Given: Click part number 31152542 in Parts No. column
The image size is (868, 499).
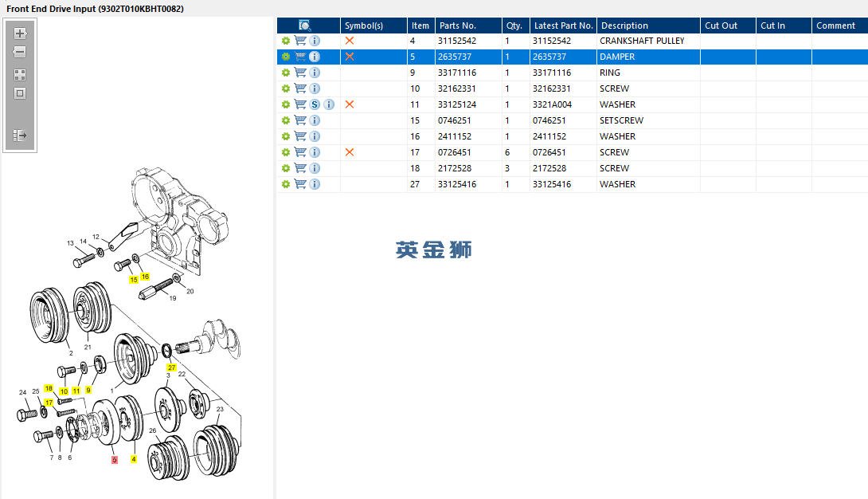Looking at the screenshot, I should (457, 41).
